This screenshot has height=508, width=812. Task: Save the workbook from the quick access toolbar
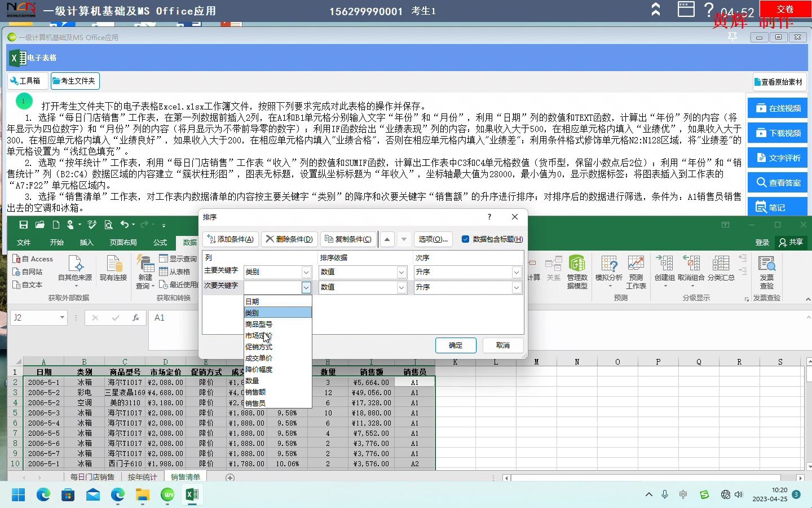click(x=23, y=225)
